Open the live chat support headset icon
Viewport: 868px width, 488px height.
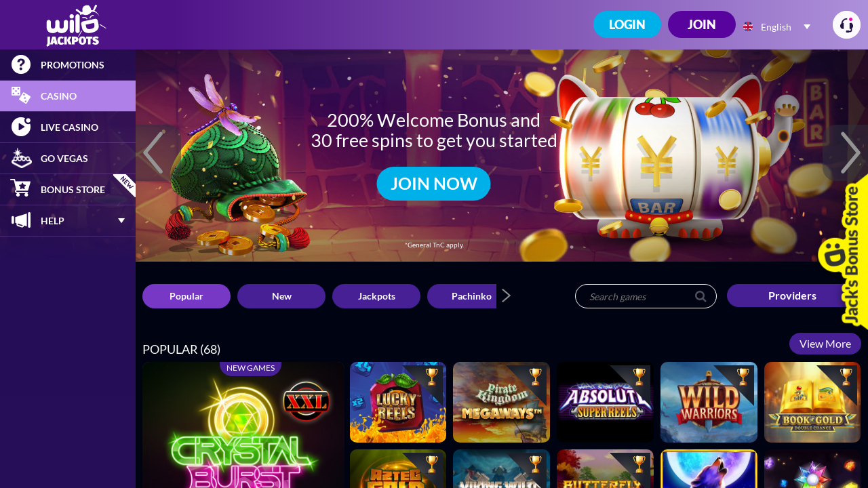(x=846, y=25)
